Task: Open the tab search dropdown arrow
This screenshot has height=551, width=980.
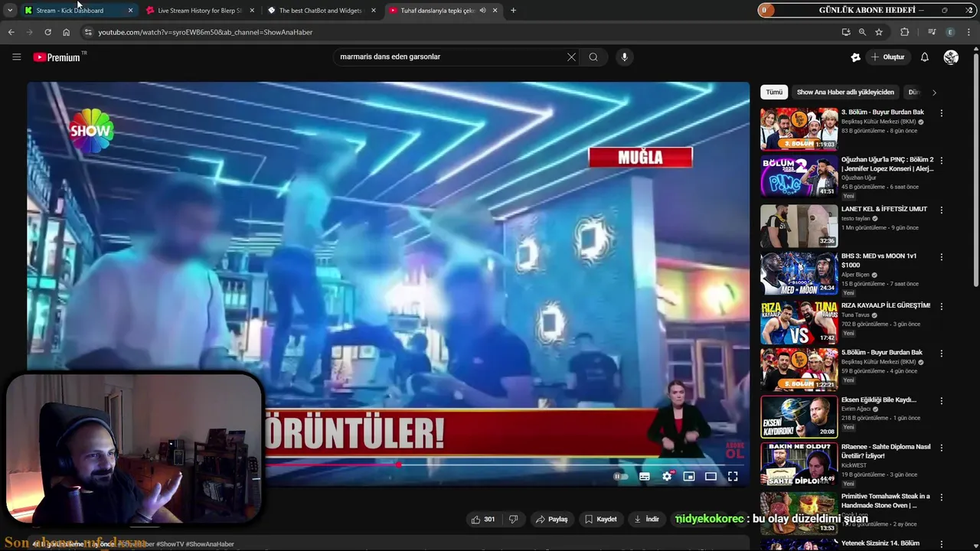Action: pyautogui.click(x=10, y=11)
